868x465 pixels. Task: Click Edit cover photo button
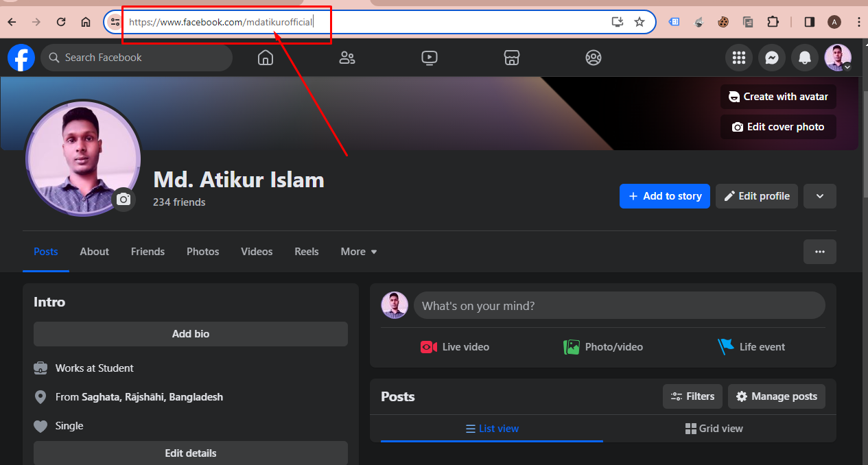[x=778, y=127]
